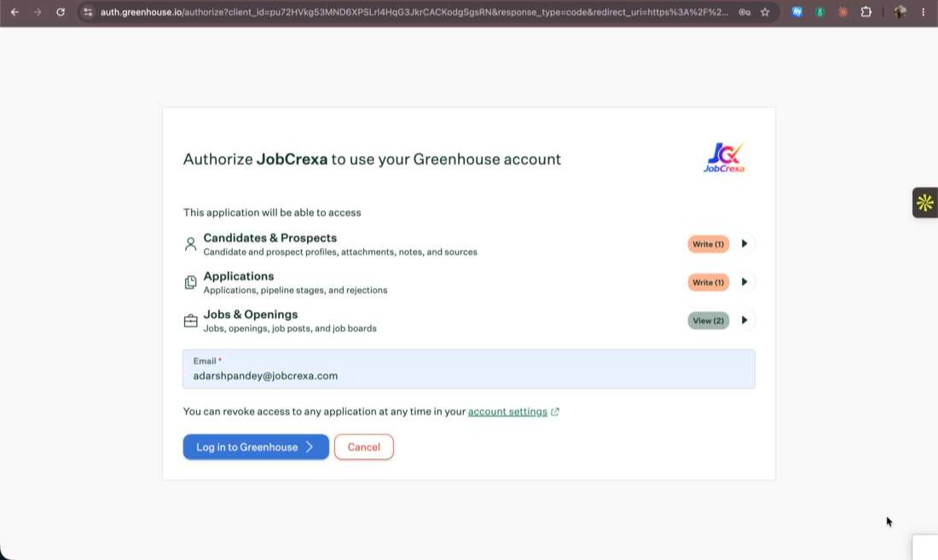Expand Candidates & Prospects permission details
The image size is (938, 560).
click(744, 244)
